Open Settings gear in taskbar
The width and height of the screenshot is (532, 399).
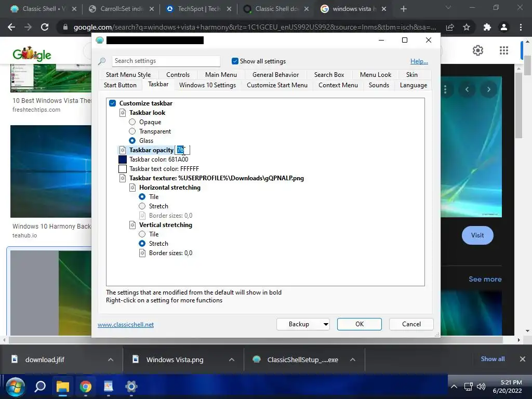[x=131, y=387]
